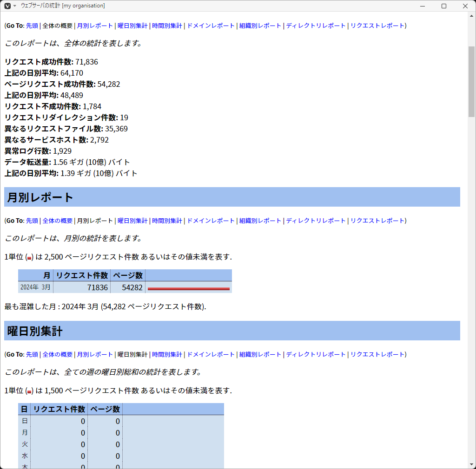Click the red bar in the 2024年 3月 row

click(189, 289)
